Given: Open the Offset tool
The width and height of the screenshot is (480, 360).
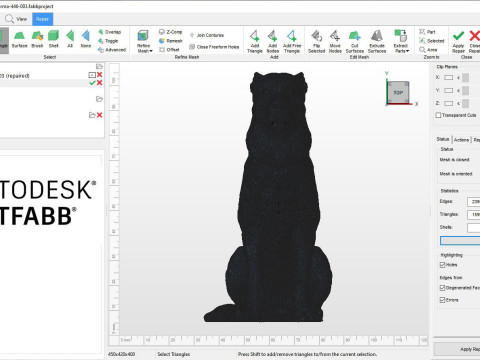Looking at the screenshot, I should coord(169,50).
